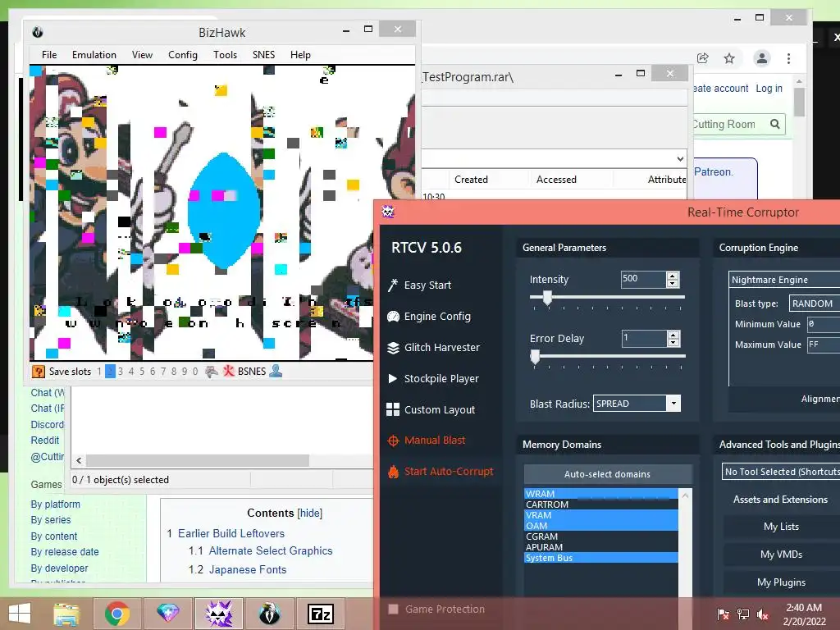Open the Easy Start wand icon

pyautogui.click(x=393, y=285)
